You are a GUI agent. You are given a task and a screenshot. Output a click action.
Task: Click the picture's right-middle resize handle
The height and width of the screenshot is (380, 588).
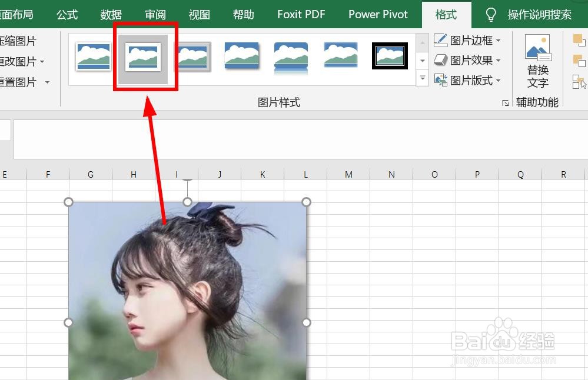307,323
